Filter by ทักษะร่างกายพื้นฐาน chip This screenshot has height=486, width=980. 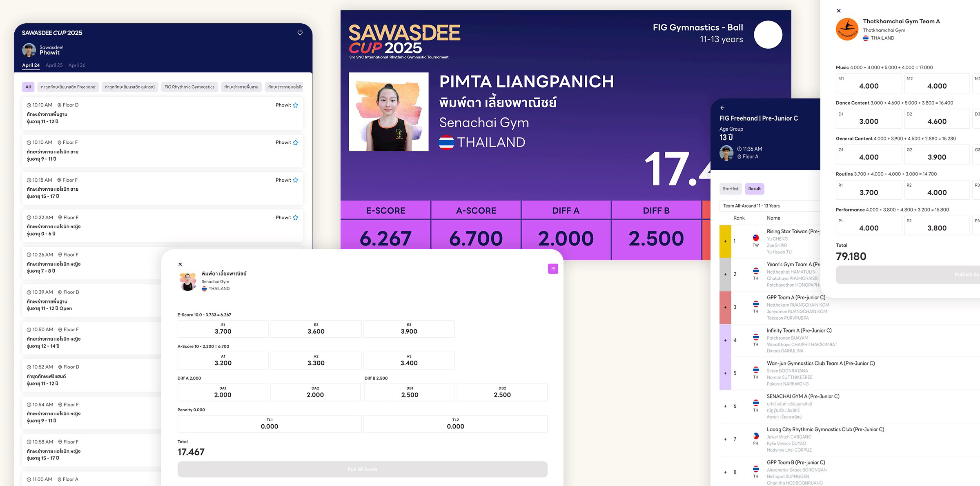pos(241,87)
